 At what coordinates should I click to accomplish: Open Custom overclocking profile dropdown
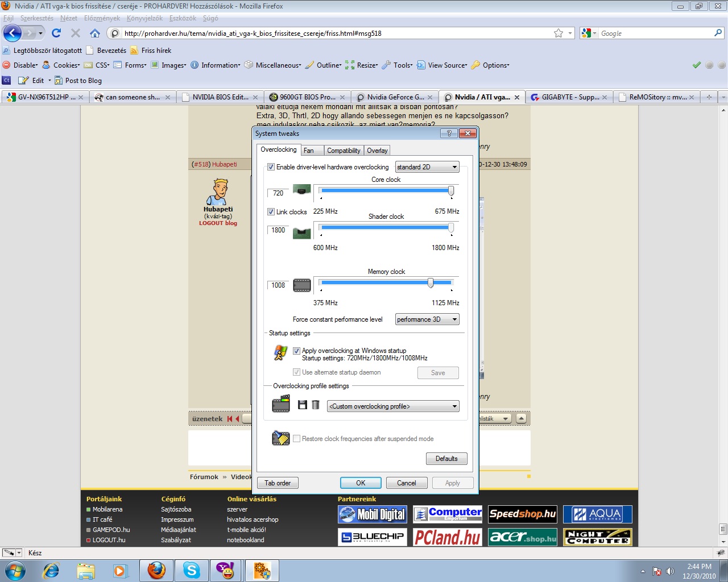click(x=393, y=406)
